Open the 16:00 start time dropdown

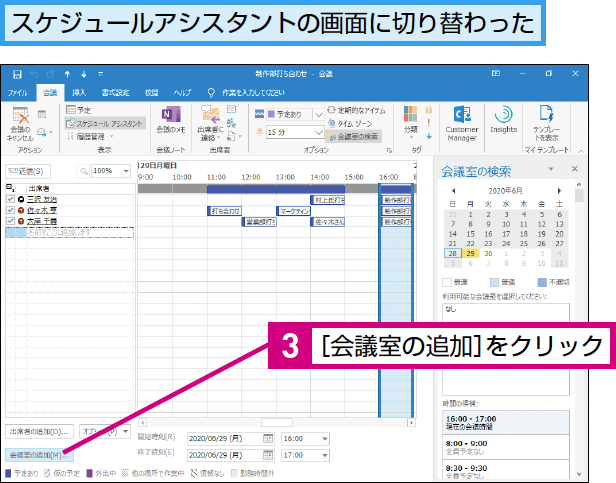324,438
